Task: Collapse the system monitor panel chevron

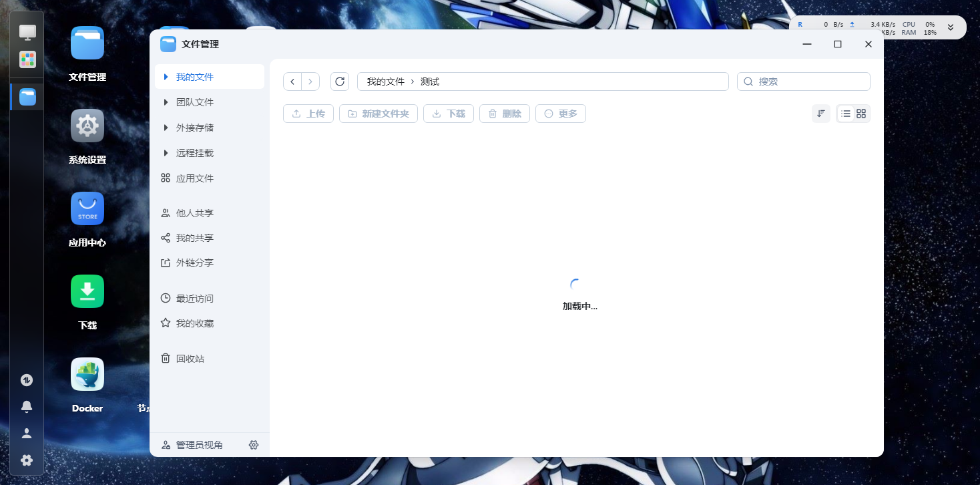Action: pyautogui.click(x=949, y=27)
